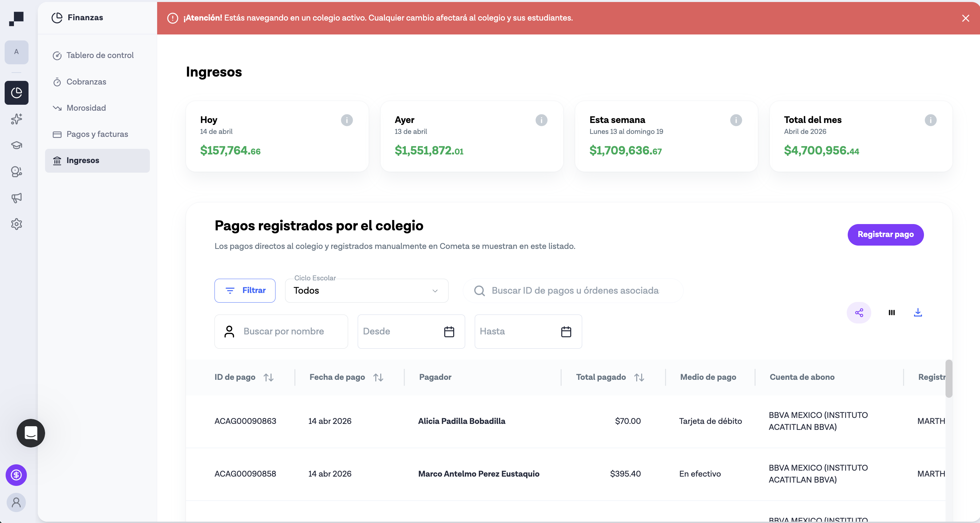Viewport: 980px width, 523px height.
Task: Open the megaphone announcements icon
Action: (16, 198)
